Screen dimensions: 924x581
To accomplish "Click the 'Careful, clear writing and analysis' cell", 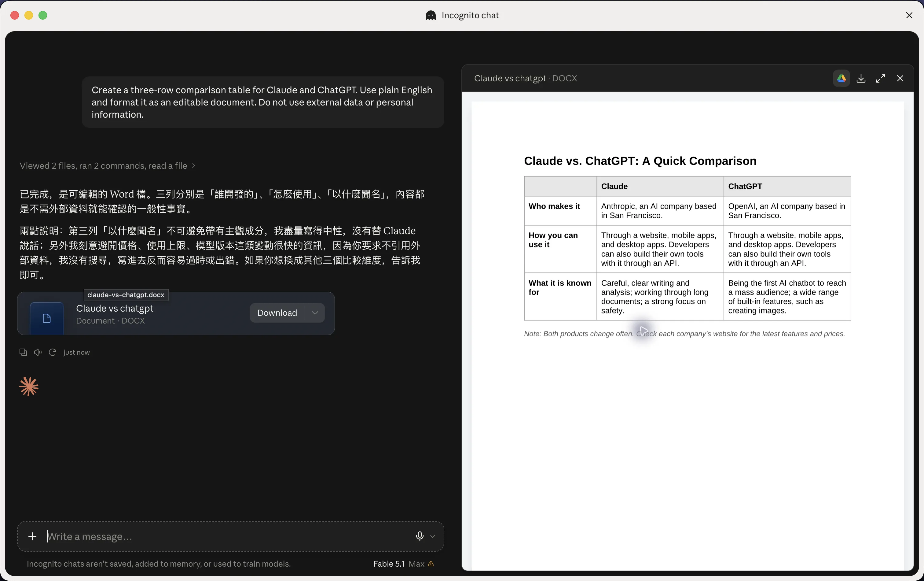I will pyautogui.click(x=660, y=296).
